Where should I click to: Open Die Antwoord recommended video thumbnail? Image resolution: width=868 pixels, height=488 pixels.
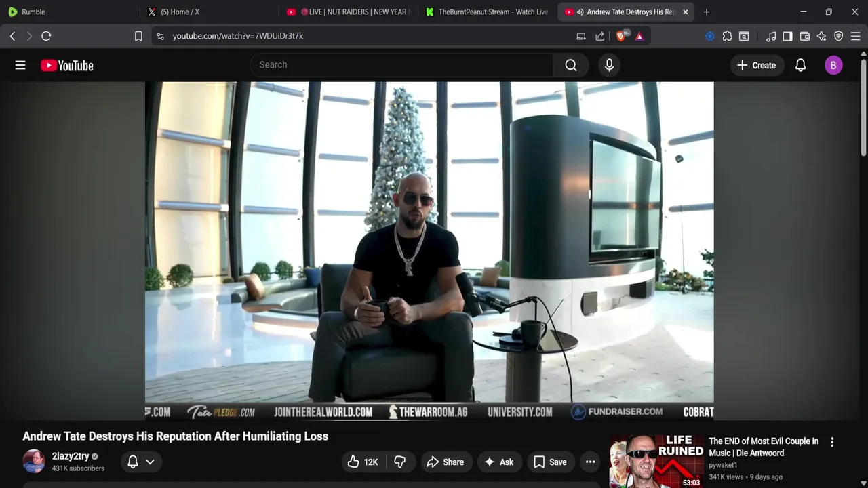pyautogui.click(x=656, y=462)
